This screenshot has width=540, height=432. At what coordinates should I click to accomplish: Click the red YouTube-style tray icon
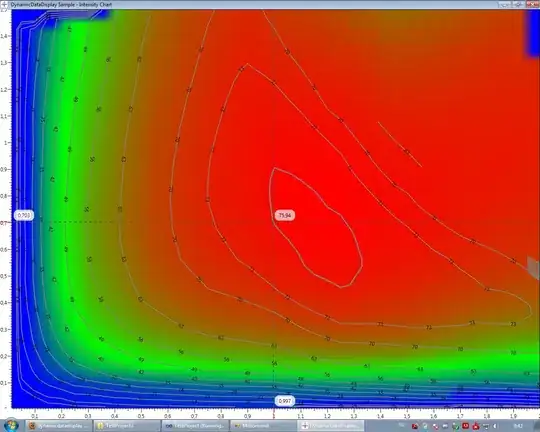[465, 426]
